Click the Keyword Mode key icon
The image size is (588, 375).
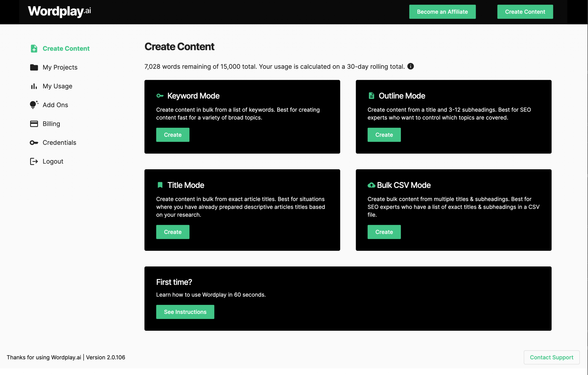pyautogui.click(x=160, y=96)
